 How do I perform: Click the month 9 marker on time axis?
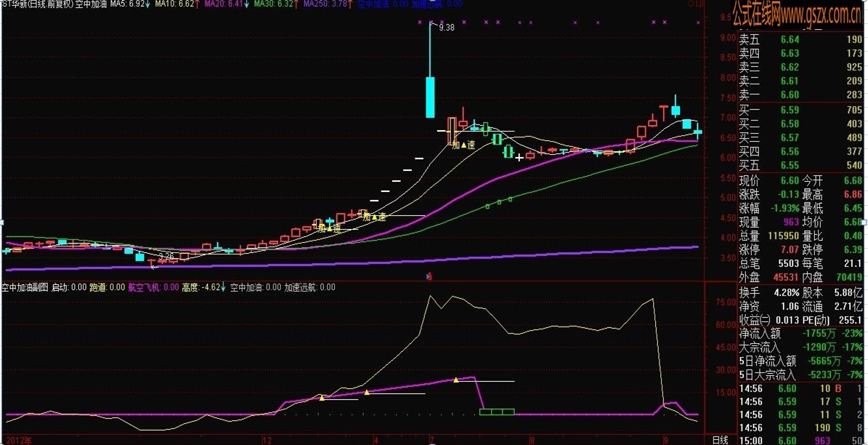pos(666,440)
